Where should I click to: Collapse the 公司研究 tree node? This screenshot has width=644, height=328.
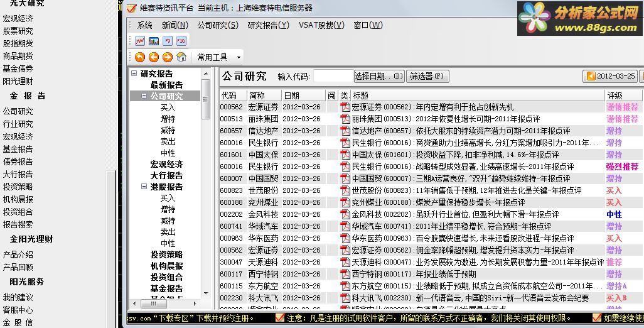click(144, 96)
